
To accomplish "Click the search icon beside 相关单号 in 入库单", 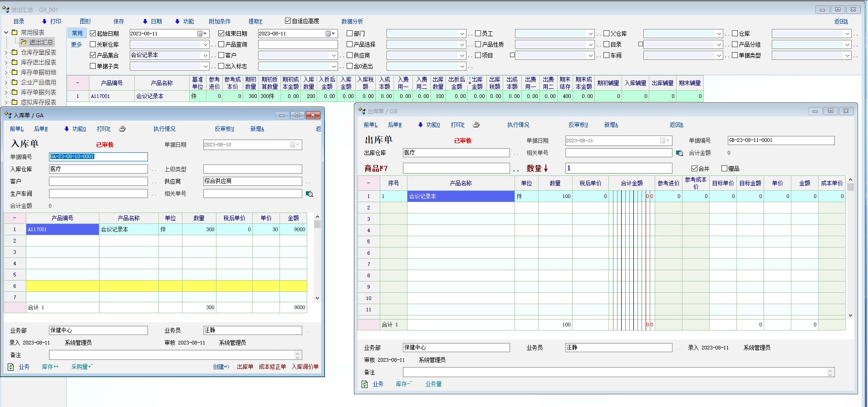I will click(309, 194).
